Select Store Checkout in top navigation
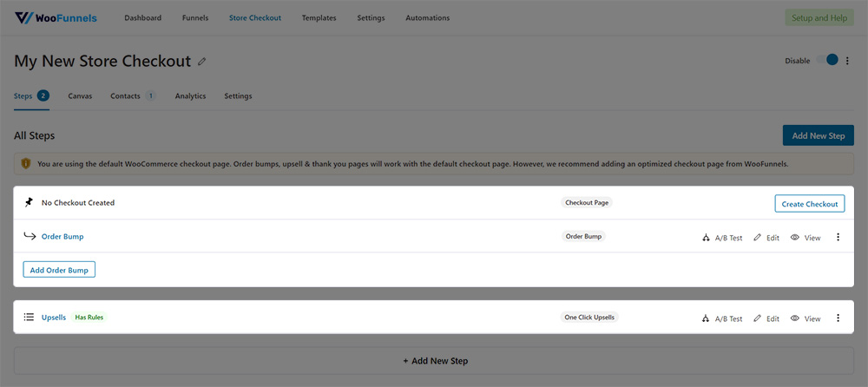The image size is (868, 387). point(255,17)
